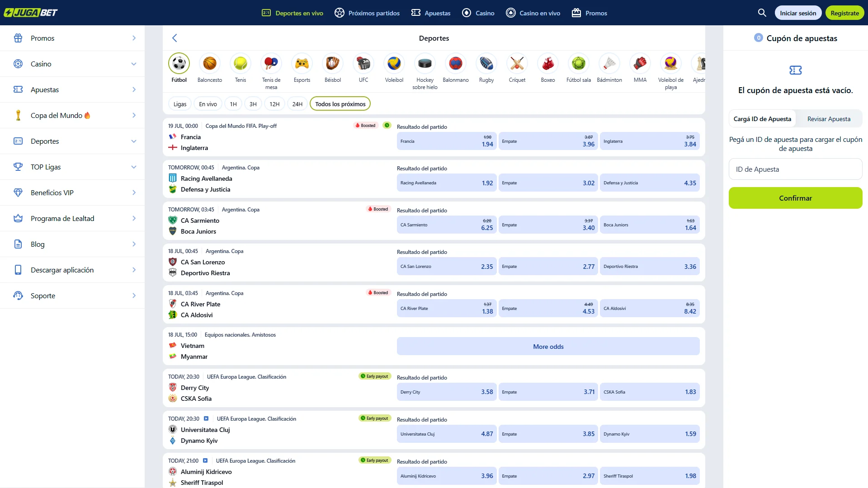Open Casino en vivo in top menu

(x=533, y=13)
